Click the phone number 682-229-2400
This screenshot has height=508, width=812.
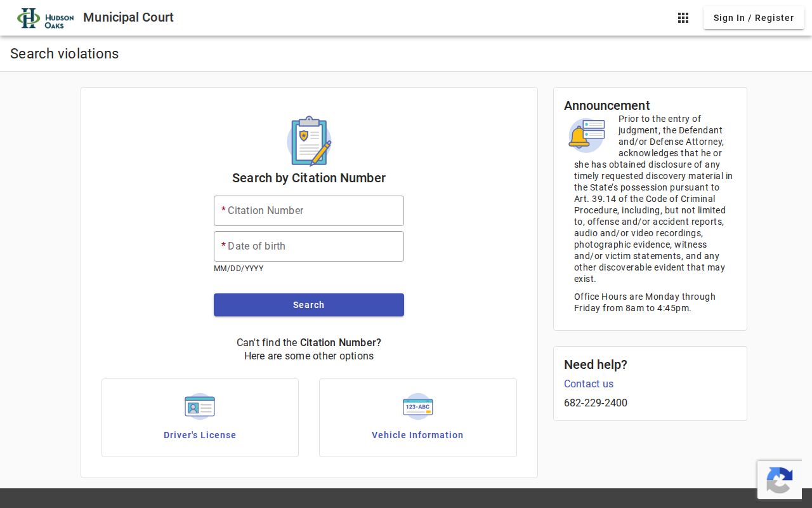click(596, 403)
